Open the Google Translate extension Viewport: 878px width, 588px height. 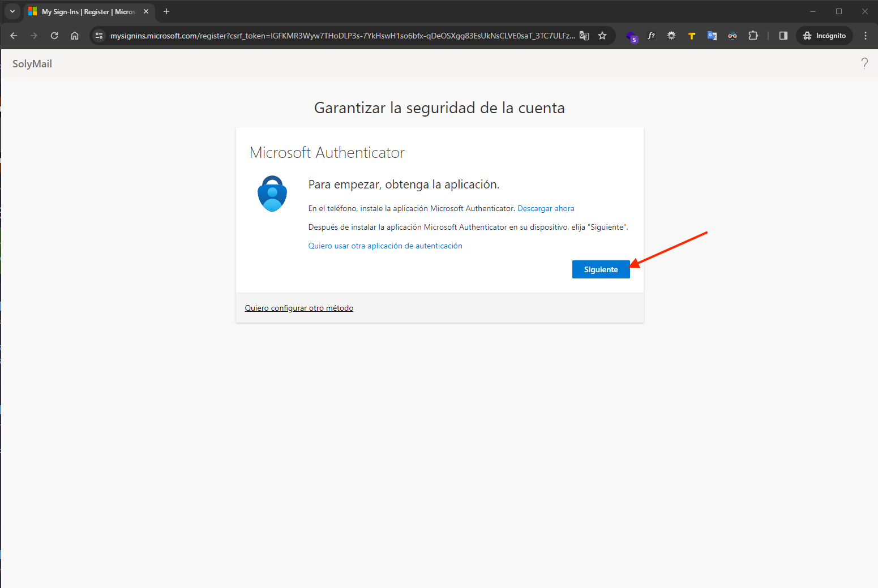[712, 36]
